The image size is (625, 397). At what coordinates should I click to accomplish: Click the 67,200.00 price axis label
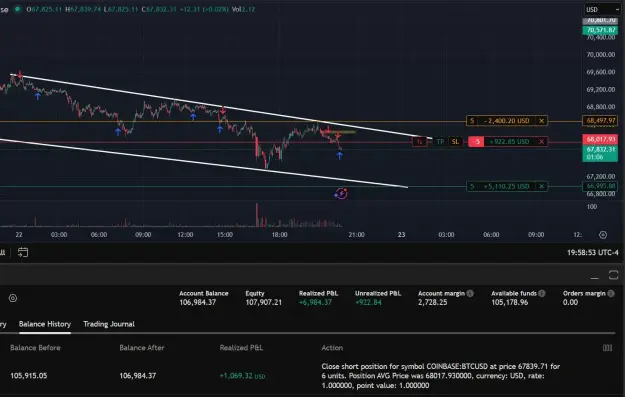click(600, 176)
